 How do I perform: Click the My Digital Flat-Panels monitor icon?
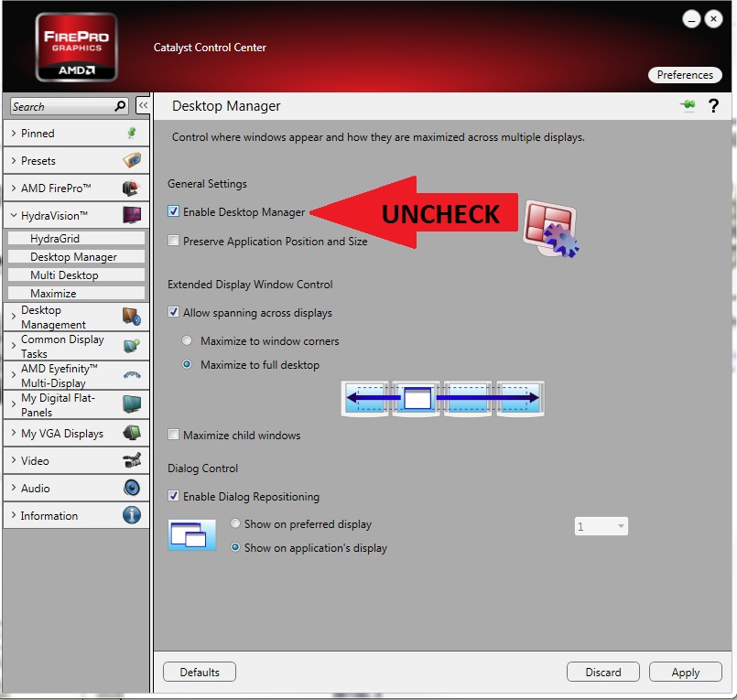[132, 404]
